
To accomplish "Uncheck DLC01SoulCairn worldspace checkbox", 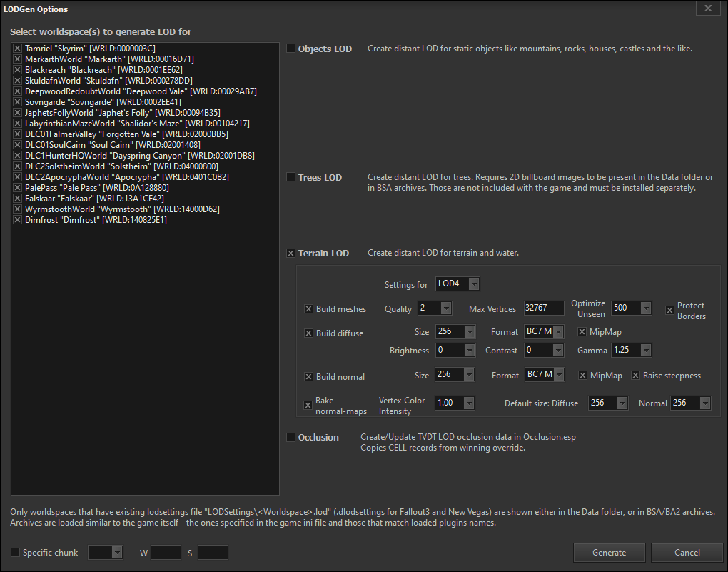I will (17, 144).
